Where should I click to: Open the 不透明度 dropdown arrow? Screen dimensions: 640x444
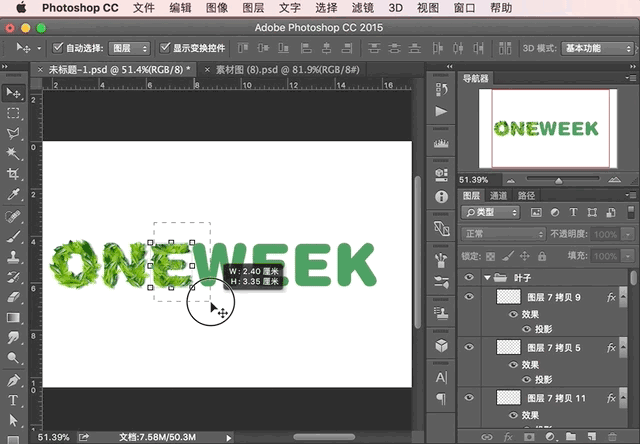(627, 234)
